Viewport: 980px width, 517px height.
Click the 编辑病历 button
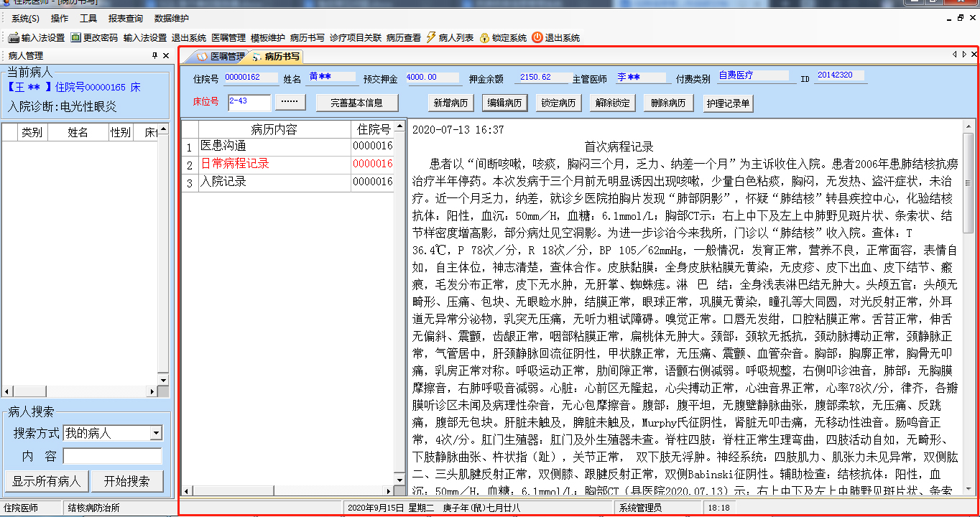505,103
